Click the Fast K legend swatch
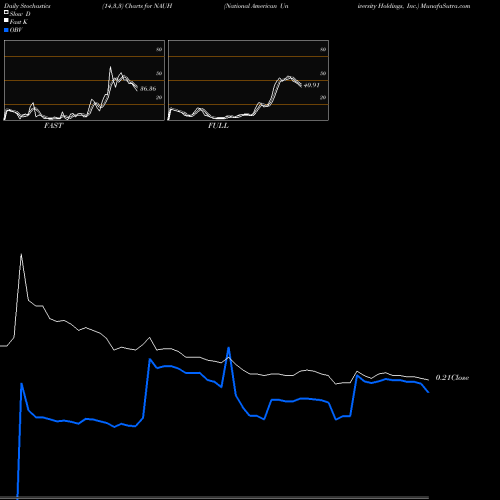Screen dimensions: 500x500 click(x=6, y=21)
